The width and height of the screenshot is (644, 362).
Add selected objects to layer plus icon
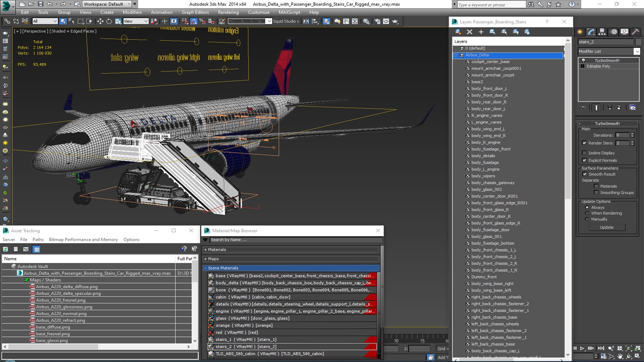point(481,32)
